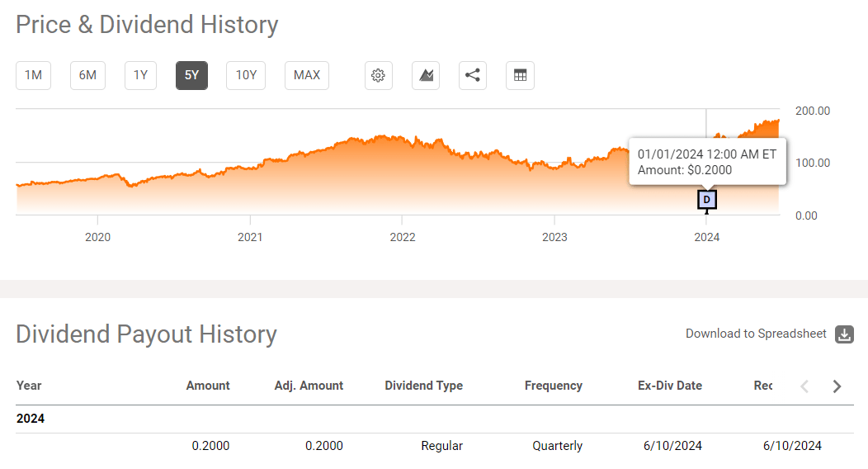Click the Dividend Type column header

(423, 386)
